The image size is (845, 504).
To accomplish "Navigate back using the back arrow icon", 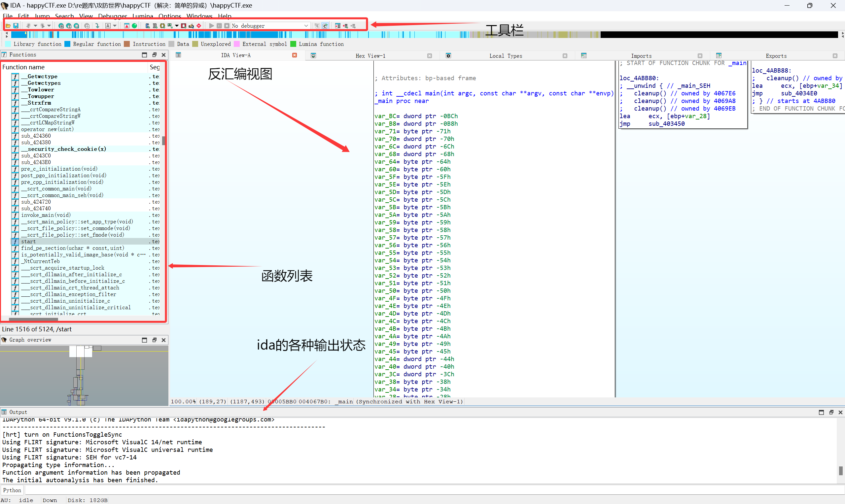I will [x=28, y=25].
